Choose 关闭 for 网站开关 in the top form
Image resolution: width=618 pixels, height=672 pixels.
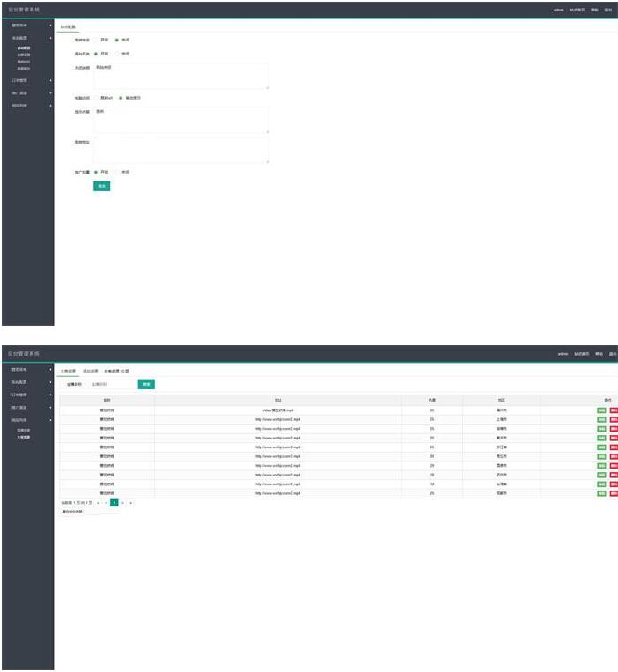coord(116,54)
